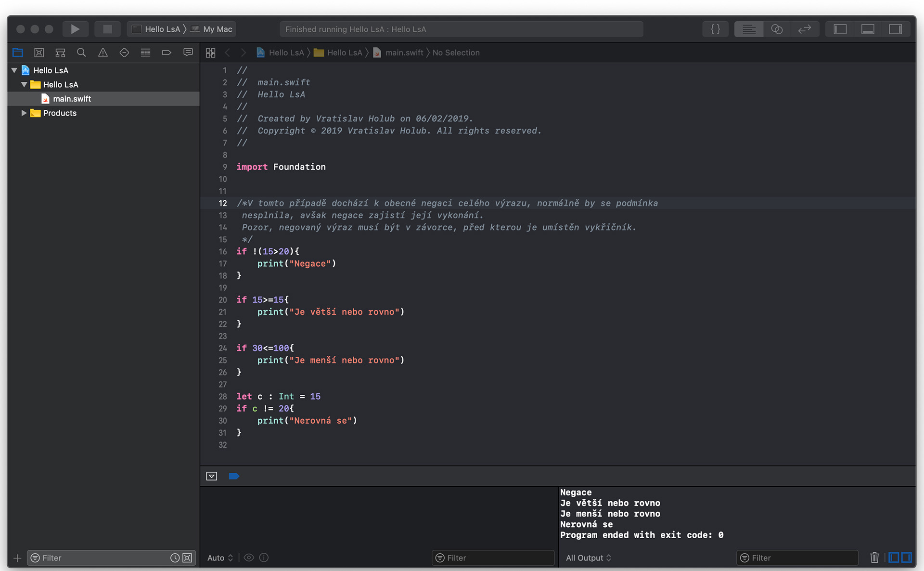The image size is (924, 571).
Task: Open the Source Control navigator icon
Action: pyautogui.click(x=39, y=52)
